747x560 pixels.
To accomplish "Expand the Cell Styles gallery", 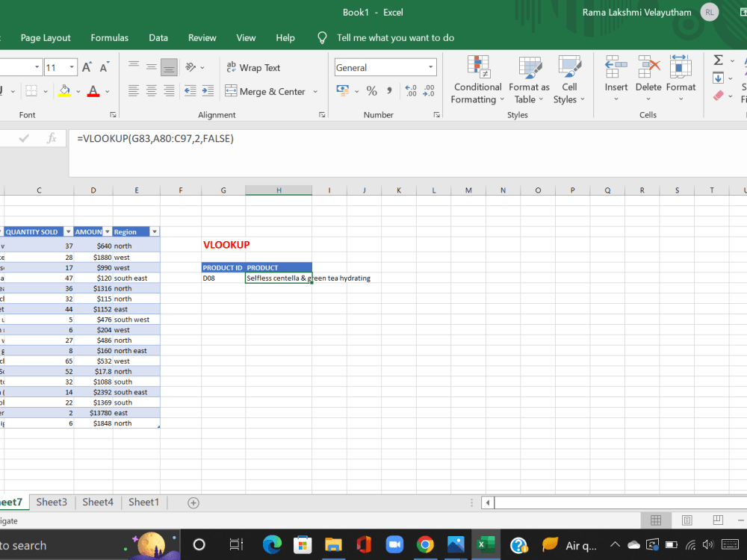I will click(569, 80).
